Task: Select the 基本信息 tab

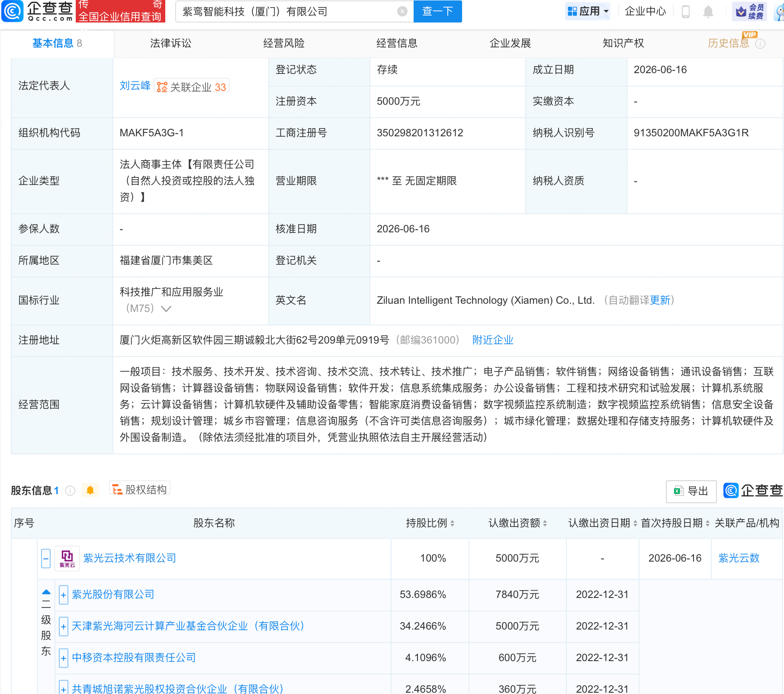Action: pos(57,43)
